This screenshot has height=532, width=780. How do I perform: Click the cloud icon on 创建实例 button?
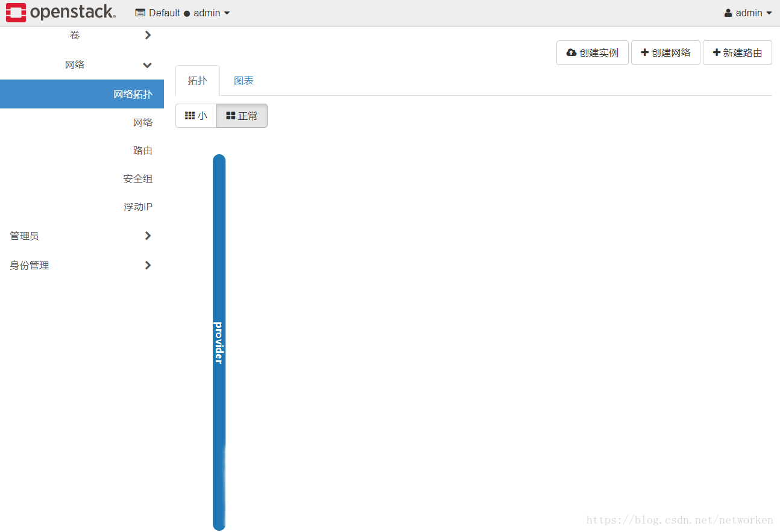click(571, 52)
